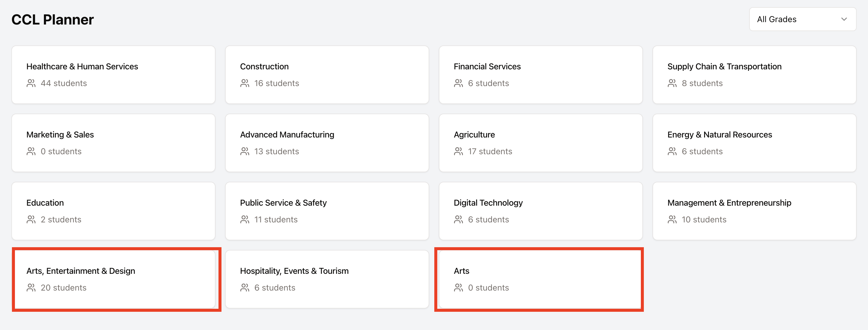Click the CCL Planner heading
The height and width of the screenshot is (330, 868).
tap(53, 19)
